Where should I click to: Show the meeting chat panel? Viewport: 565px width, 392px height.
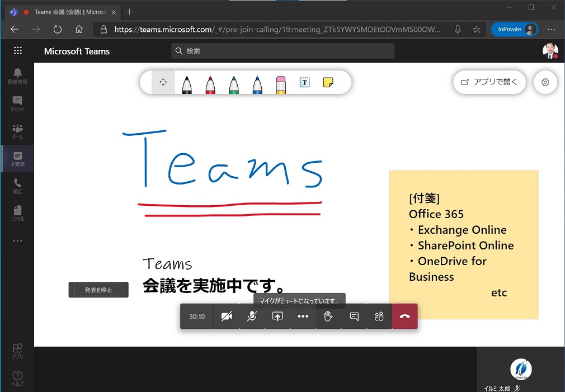[x=354, y=317]
